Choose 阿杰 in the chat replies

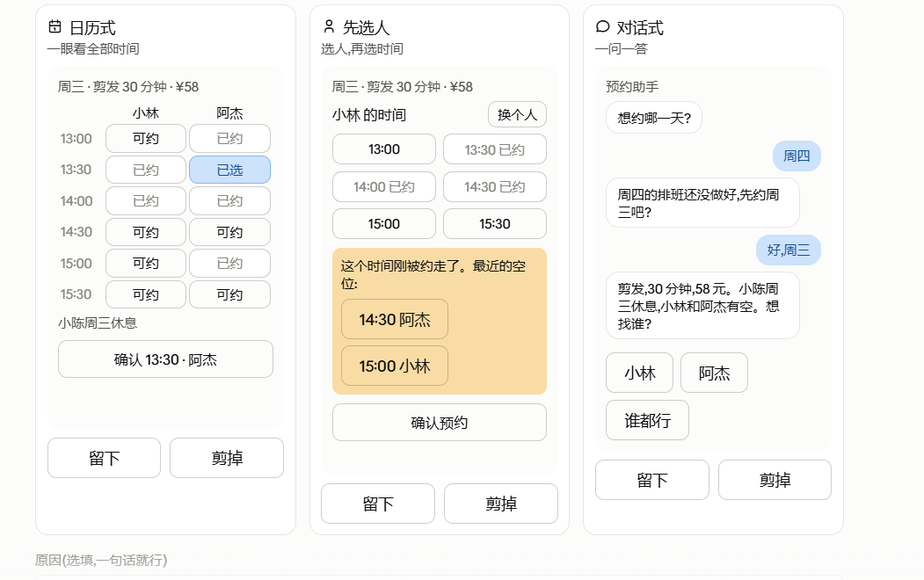[714, 373]
